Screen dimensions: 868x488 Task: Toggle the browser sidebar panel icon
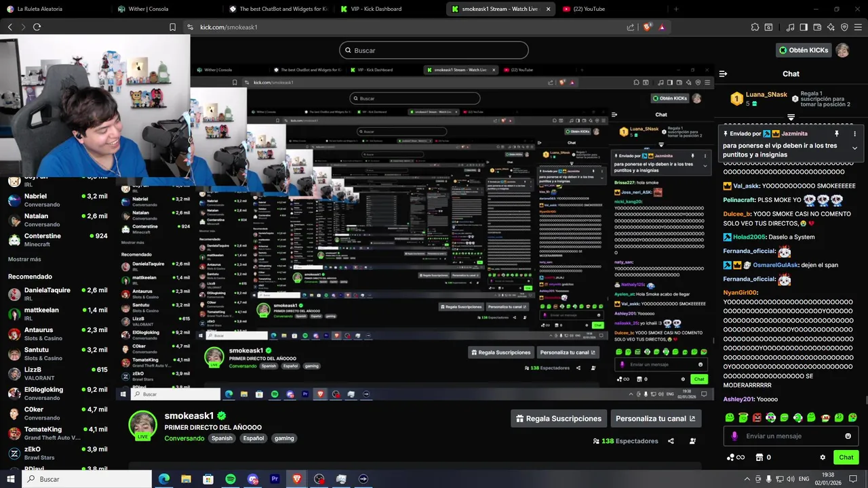(804, 27)
